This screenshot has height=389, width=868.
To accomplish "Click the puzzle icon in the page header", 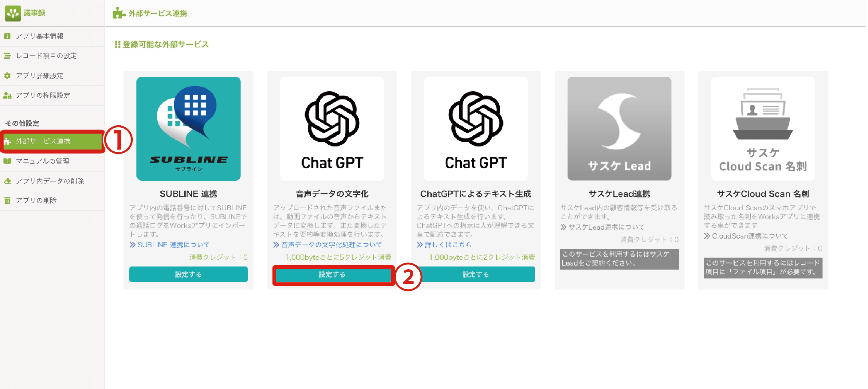I will click(119, 13).
